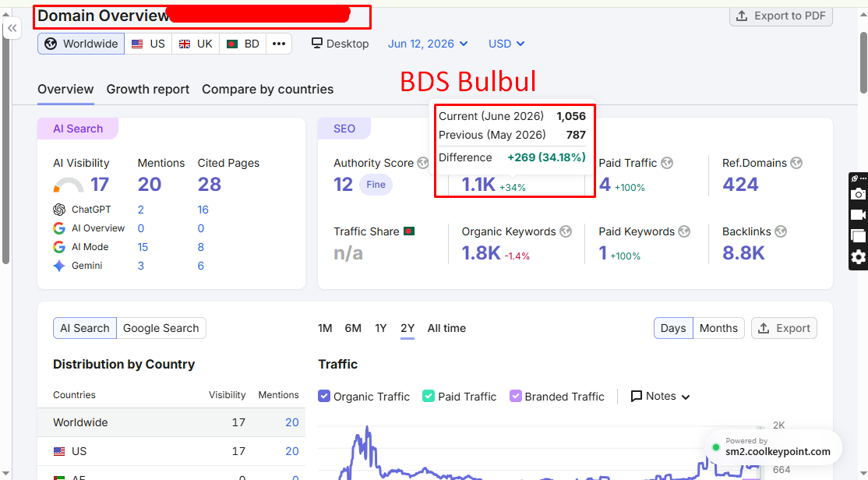
Task: Open the ChatGPT mentions value 2
Action: [140, 210]
